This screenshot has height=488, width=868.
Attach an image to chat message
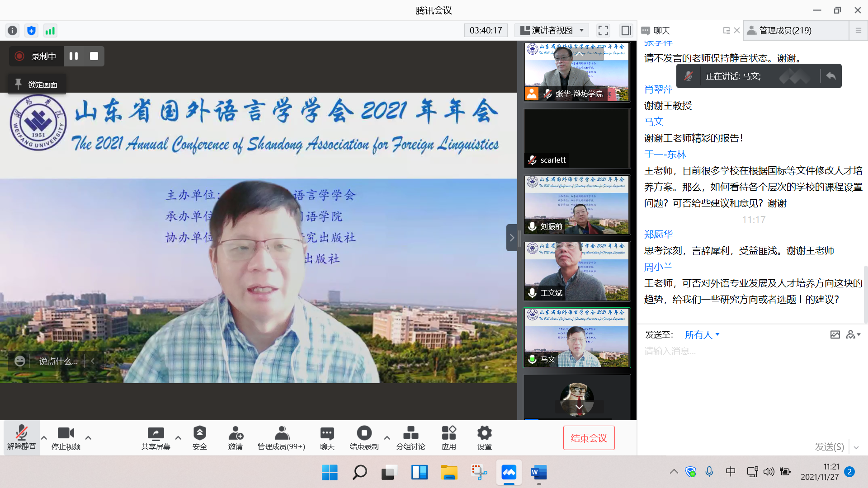[x=835, y=334]
